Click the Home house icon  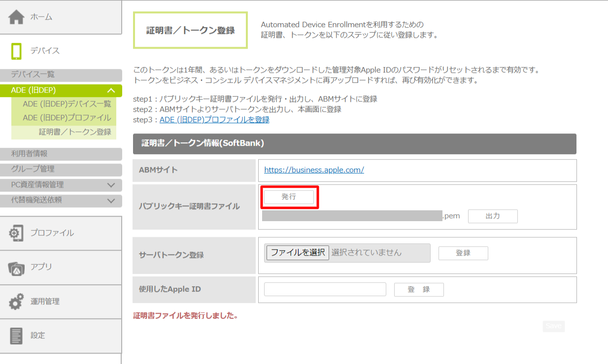pyautogui.click(x=16, y=17)
